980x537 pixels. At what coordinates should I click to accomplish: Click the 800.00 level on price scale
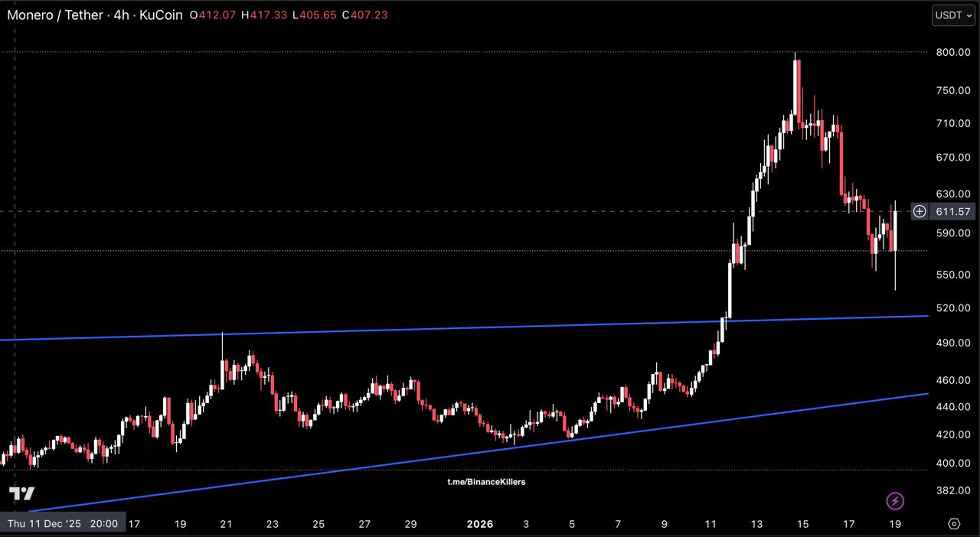click(952, 52)
